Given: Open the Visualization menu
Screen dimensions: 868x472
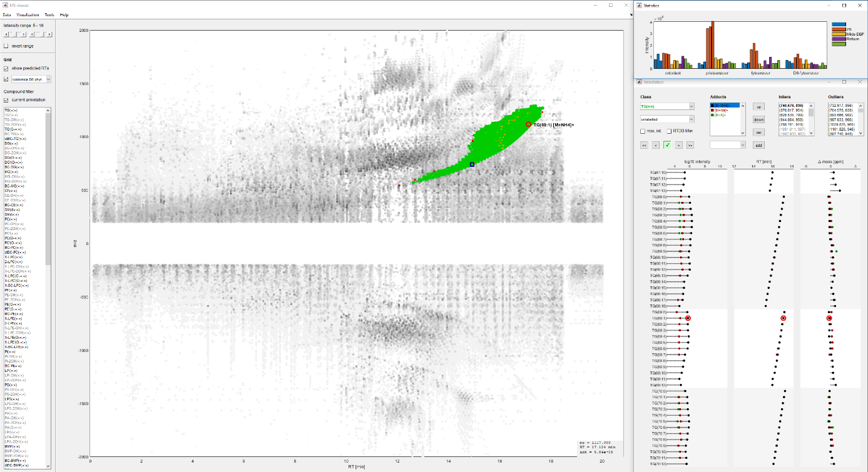Looking at the screenshot, I should point(28,14).
